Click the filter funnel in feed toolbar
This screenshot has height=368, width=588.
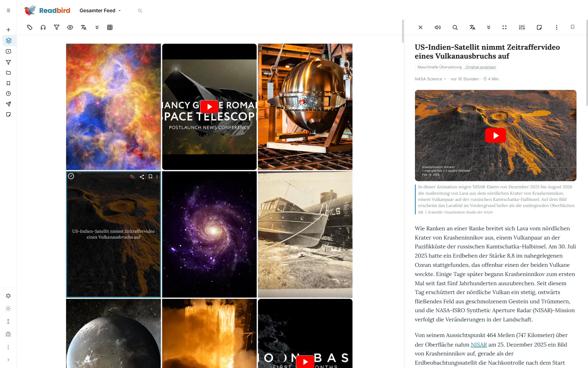pyautogui.click(x=57, y=27)
